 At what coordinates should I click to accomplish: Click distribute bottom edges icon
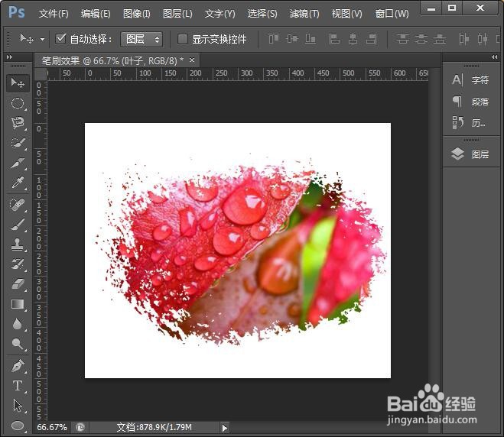click(440, 39)
